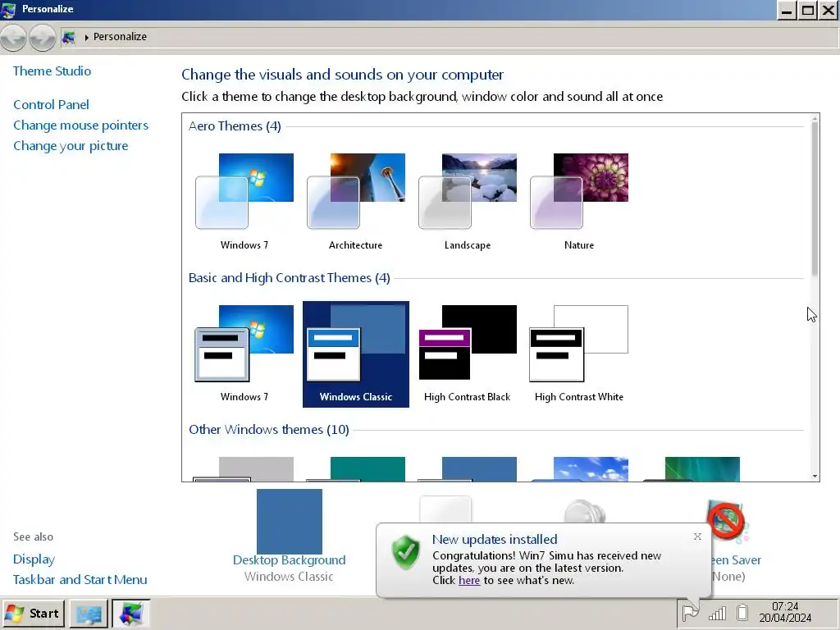
Task: Click the network signal tray icon
Action: (x=717, y=613)
